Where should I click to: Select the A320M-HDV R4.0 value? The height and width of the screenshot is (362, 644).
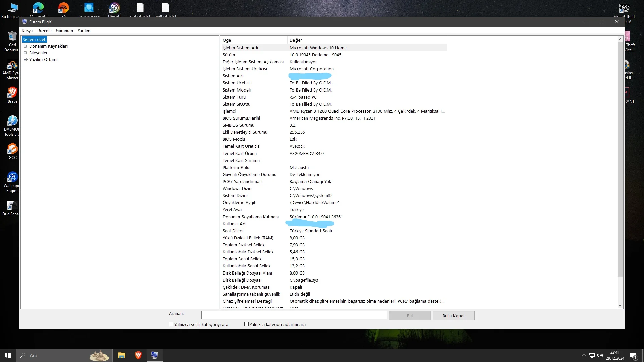coord(307,153)
